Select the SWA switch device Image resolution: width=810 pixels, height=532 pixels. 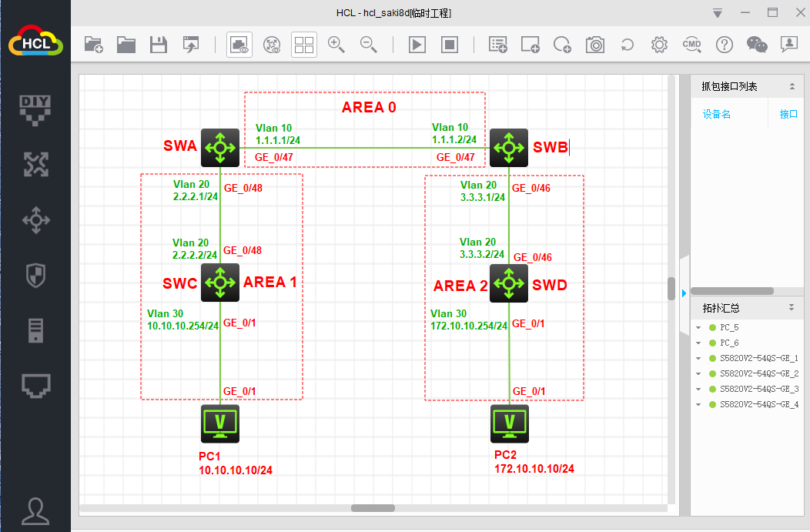220,148
